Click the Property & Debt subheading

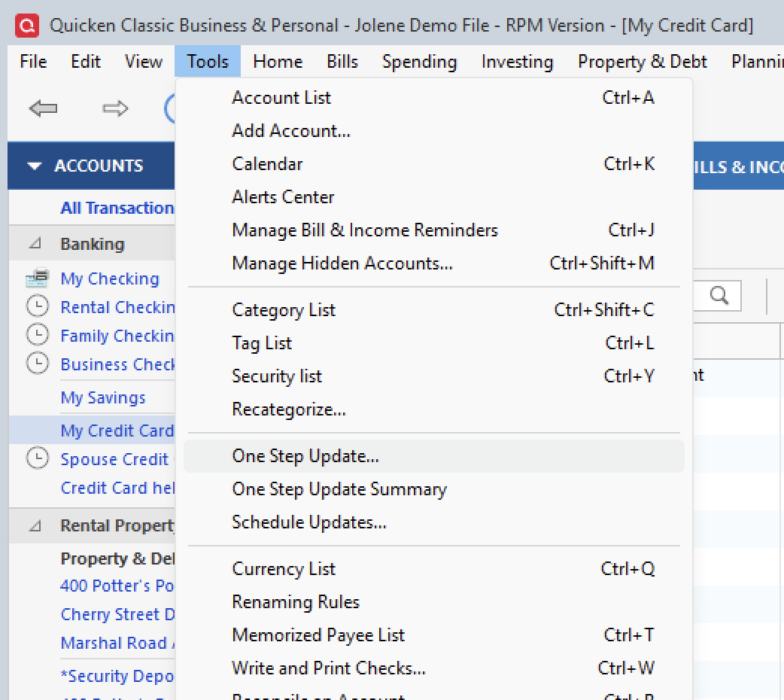pyautogui.click(x=117, y=558)
